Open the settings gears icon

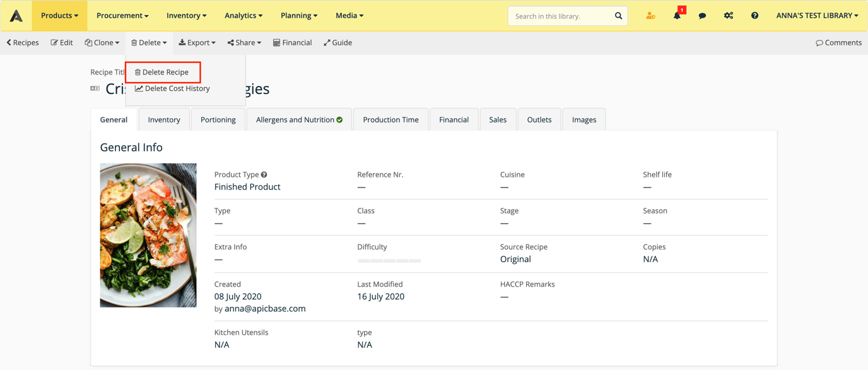(728, 16)
